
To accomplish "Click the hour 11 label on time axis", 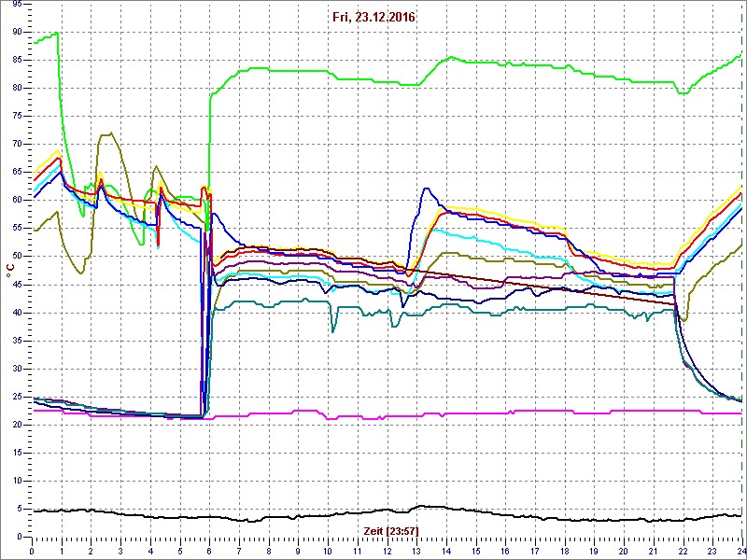I will coord(358,551).
